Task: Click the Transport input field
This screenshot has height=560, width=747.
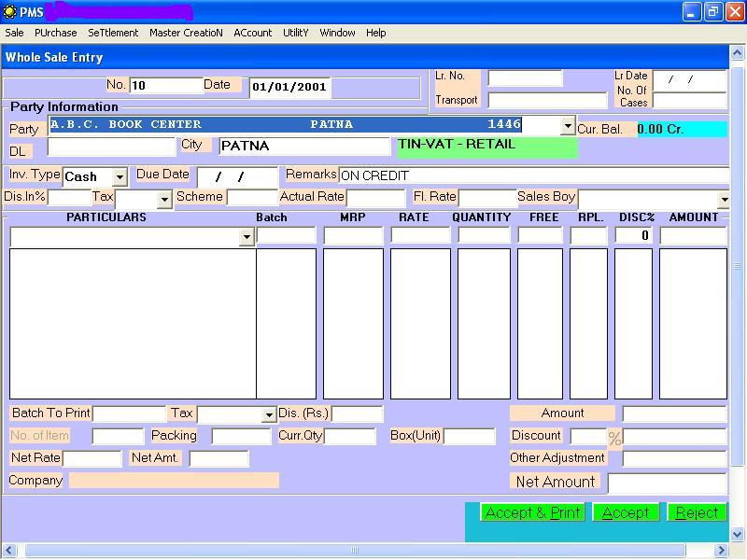Action: (x=547, y=100)
